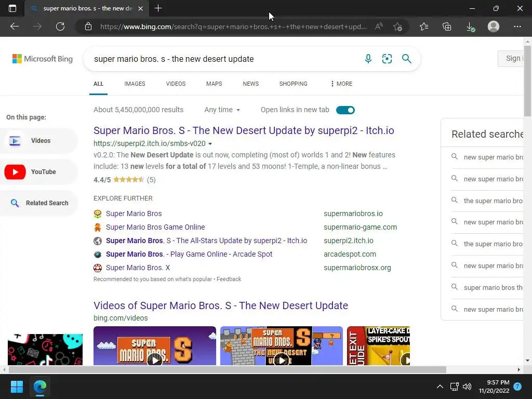Click "About 5,450,000,000 results" text
The height and width of the screenshot is (399, 532).
click(x=138, y=110)
